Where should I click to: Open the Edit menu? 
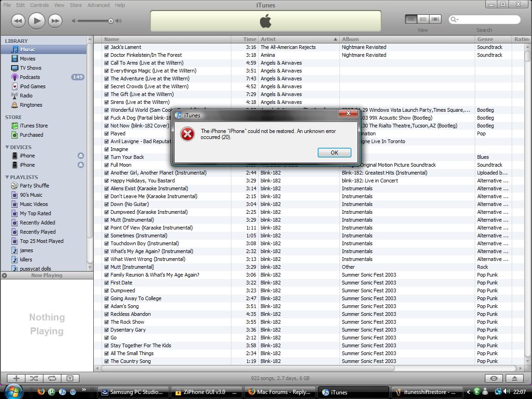tap(20, 5)
